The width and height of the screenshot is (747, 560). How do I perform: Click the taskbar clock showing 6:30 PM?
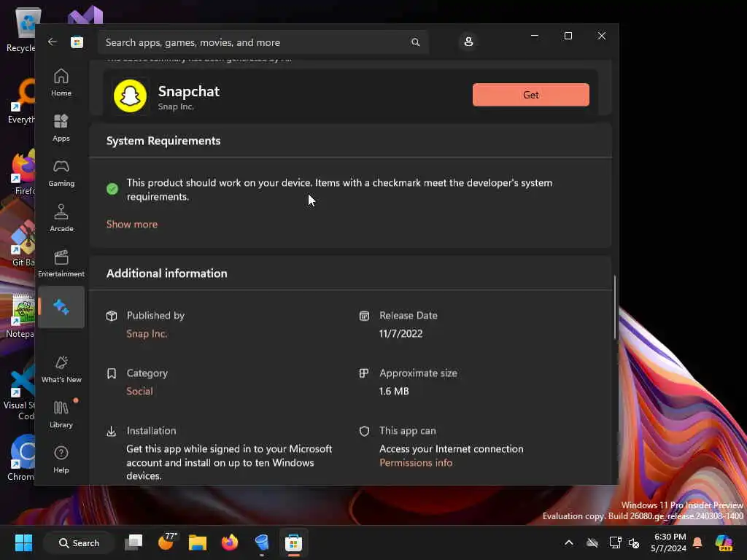click(x=670, y=542)
